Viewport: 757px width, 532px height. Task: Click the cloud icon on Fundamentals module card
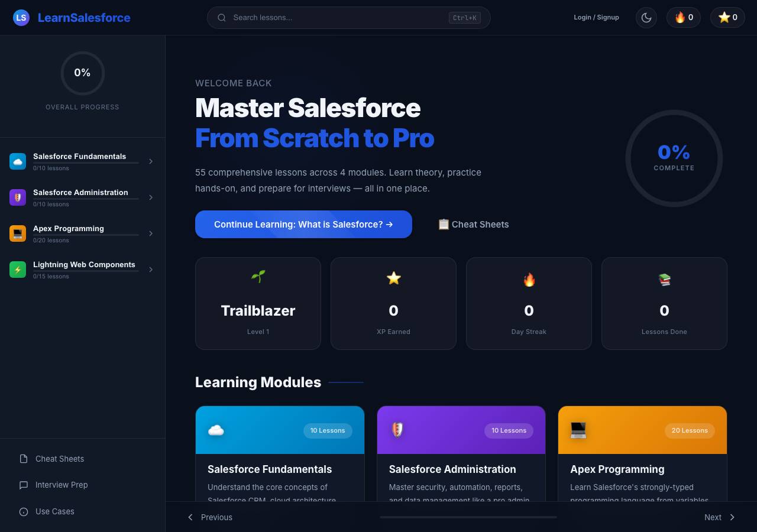click(x=216, y=430)
